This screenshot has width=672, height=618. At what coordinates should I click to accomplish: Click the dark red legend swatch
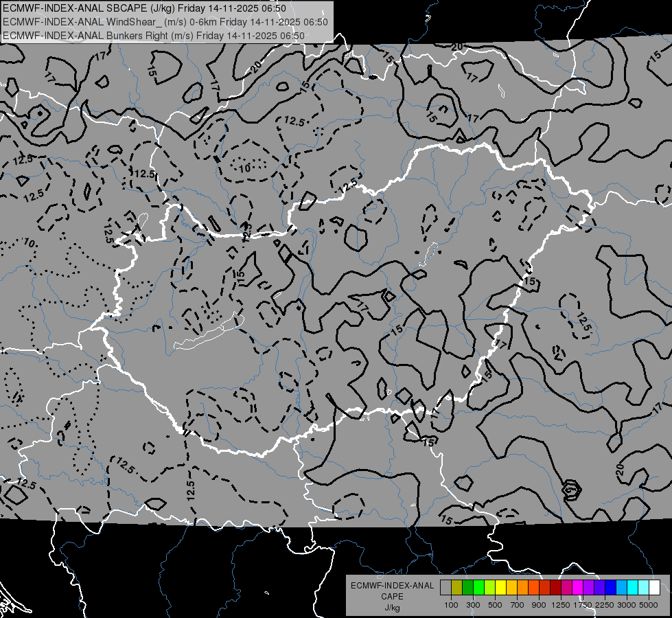coord(556,587)
